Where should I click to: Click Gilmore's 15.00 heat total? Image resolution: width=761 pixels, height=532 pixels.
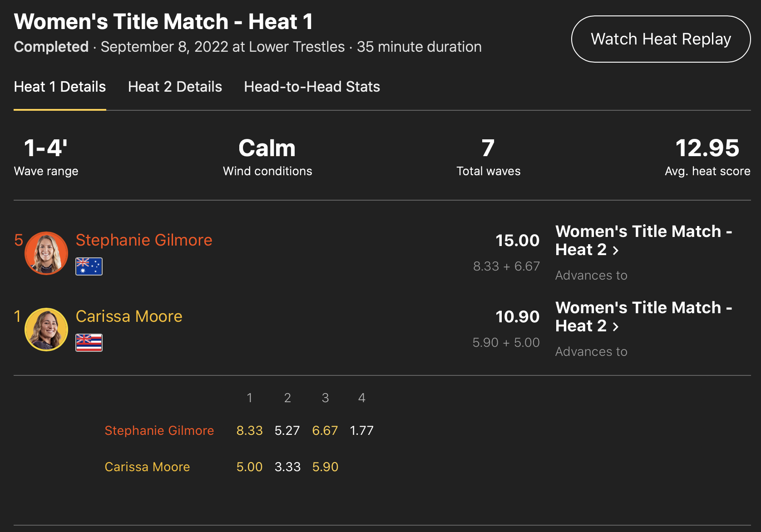point(517,241)
